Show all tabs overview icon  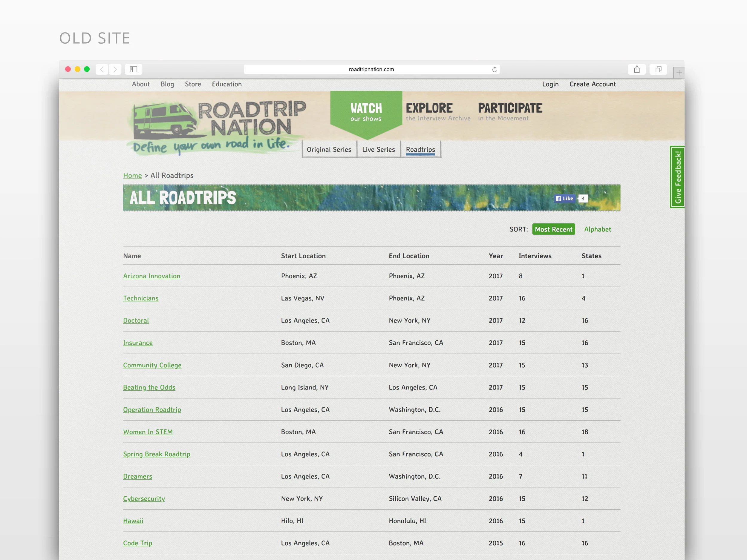tap(658, 69)
